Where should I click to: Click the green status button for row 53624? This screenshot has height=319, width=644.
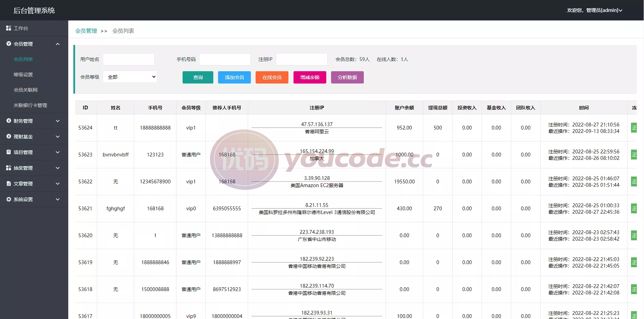[634, 128]
